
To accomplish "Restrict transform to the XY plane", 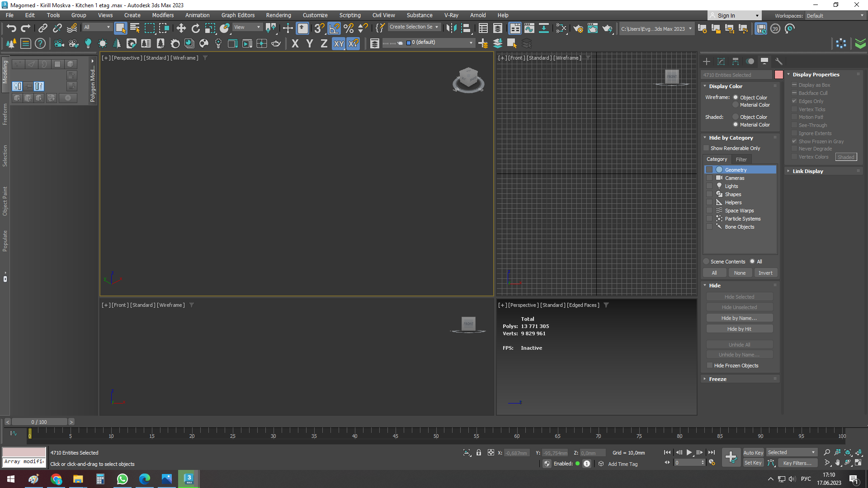I will (x=339, y=43).
